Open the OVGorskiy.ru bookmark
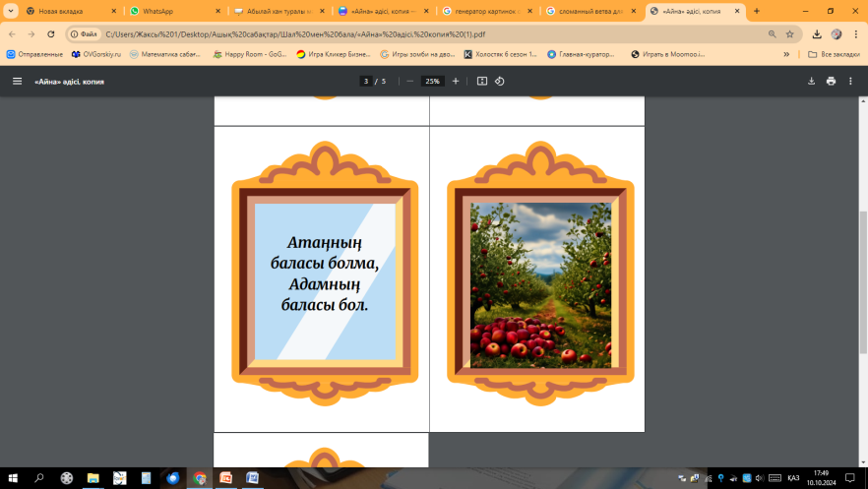This screenshot has height=489, width=868. pyautogui.click(x=96, y=54)
